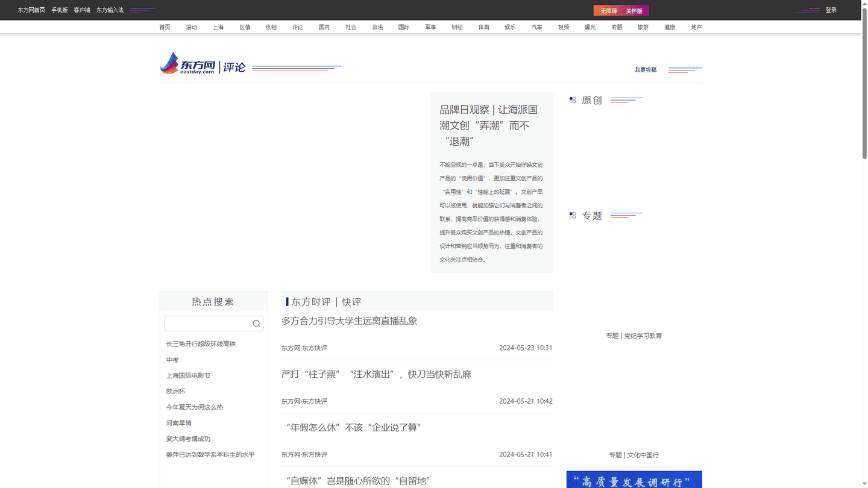Open the 社会 nav item

click(x=351, y=27)
